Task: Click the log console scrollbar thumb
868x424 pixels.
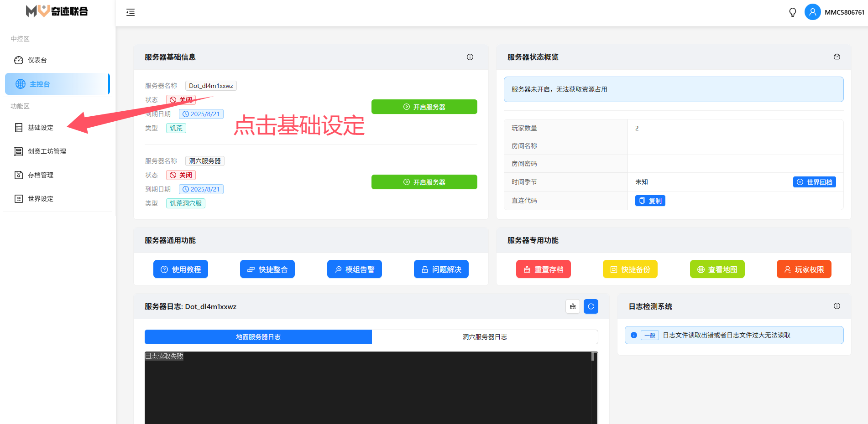Action: (593, 357)
